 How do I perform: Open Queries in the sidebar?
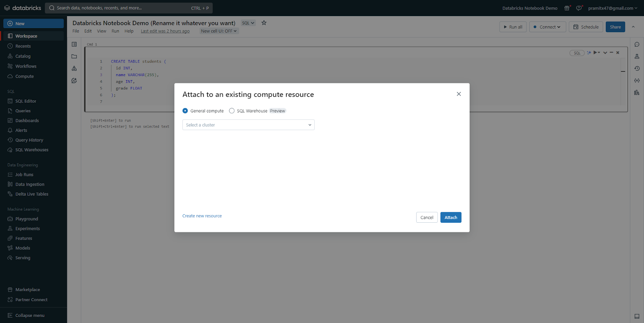pos(33,111)
